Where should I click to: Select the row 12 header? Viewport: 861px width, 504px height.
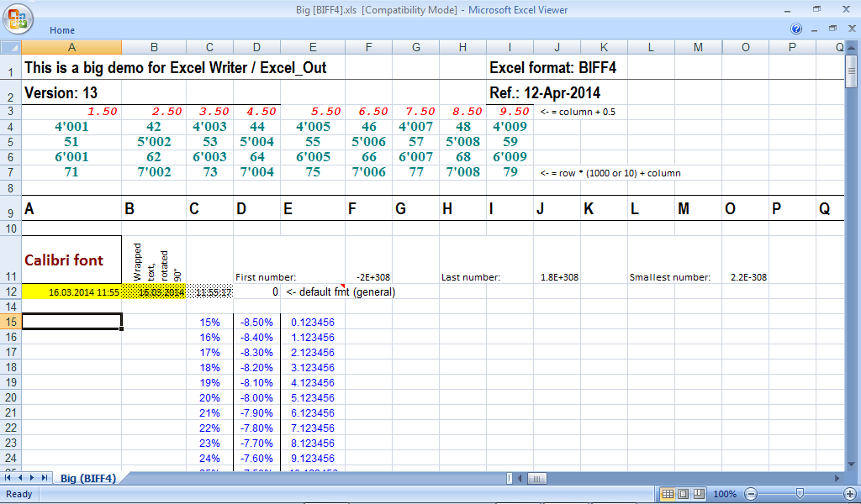coord(11,291)
